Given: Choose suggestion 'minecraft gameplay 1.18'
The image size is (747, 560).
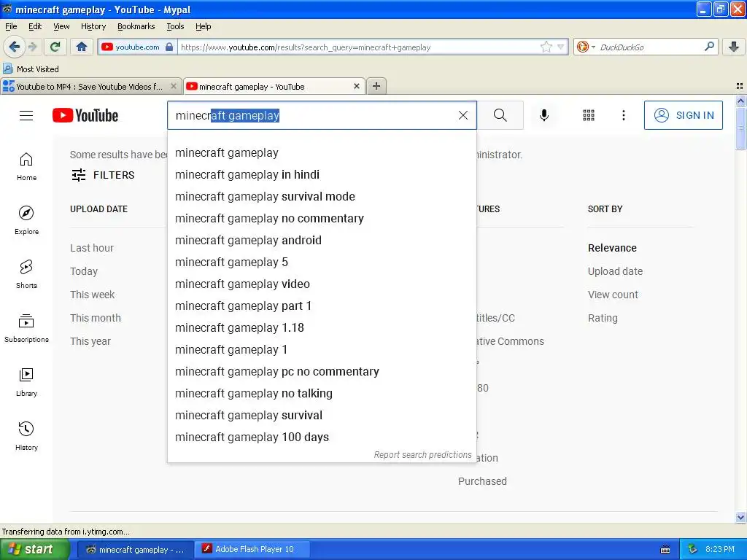Looking at the screenshot, I should click(322, 327).
